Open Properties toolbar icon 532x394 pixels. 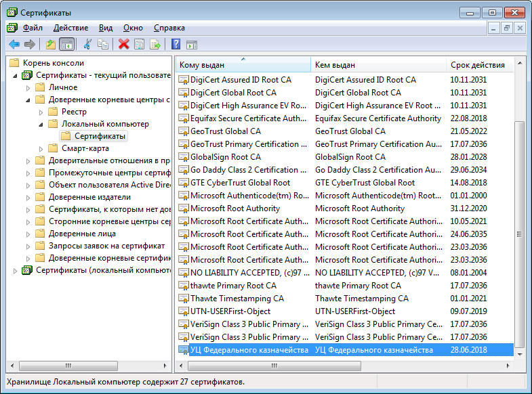coord(139,44)
